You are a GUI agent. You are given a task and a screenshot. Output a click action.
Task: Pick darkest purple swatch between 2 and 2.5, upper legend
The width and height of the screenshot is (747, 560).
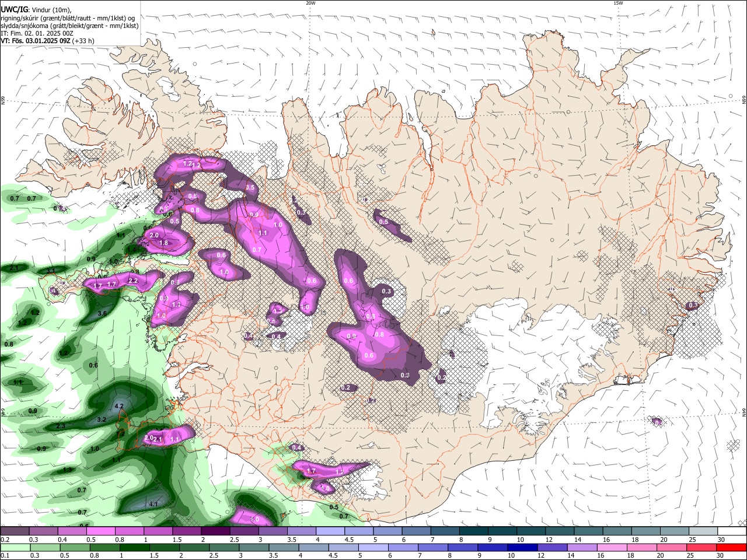pyautogui.click(x=215, y=531)
